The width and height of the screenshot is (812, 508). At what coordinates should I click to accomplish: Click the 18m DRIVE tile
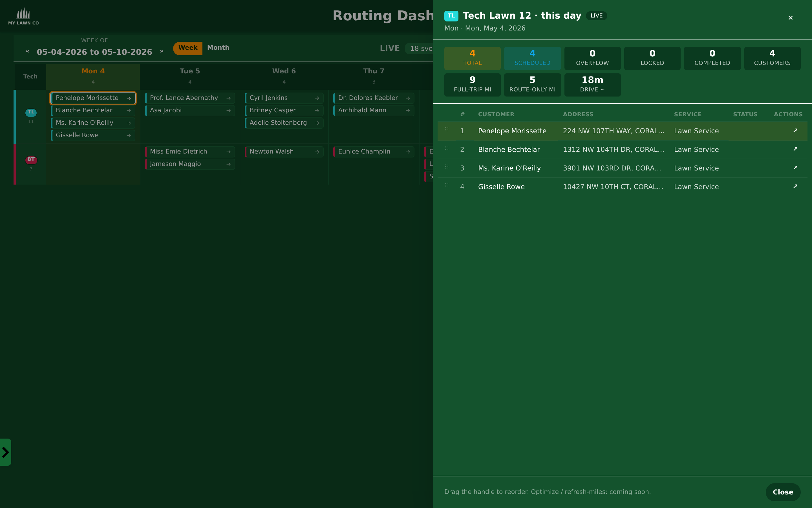592,85
